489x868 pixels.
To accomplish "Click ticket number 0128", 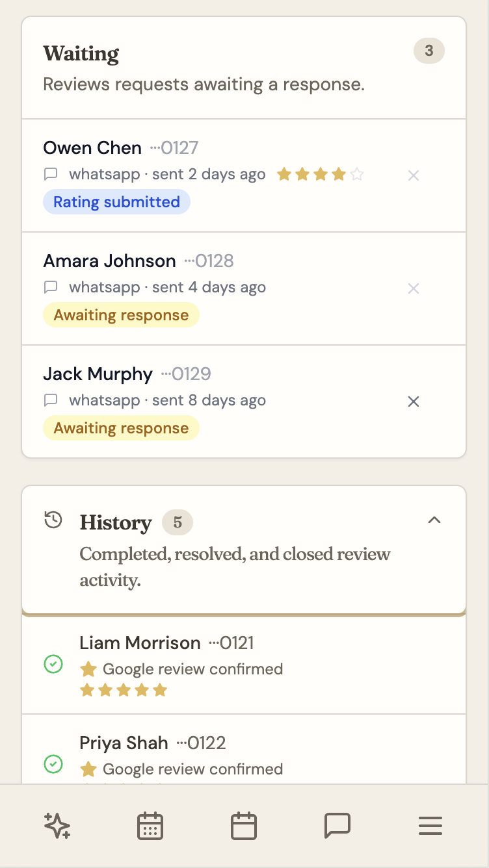I will (x=209, y=261).
